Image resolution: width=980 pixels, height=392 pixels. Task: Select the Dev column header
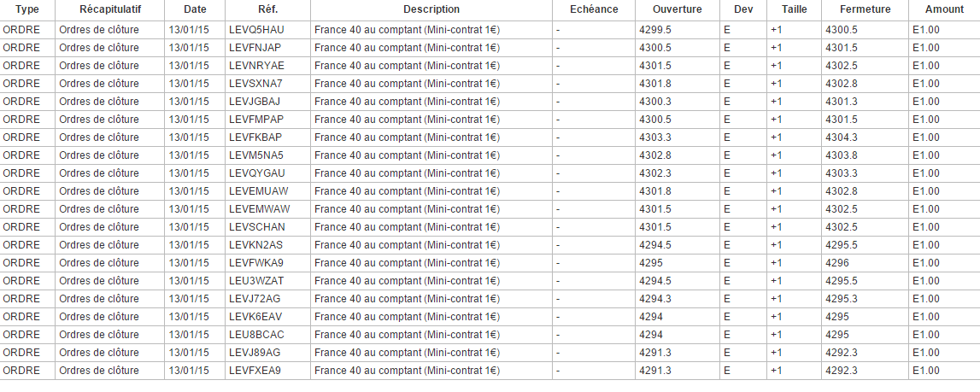742,9
